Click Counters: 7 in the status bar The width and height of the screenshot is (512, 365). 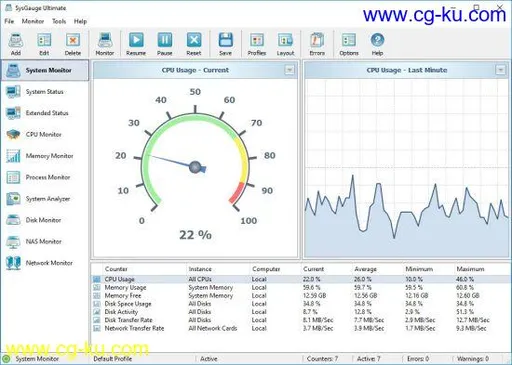322,359
